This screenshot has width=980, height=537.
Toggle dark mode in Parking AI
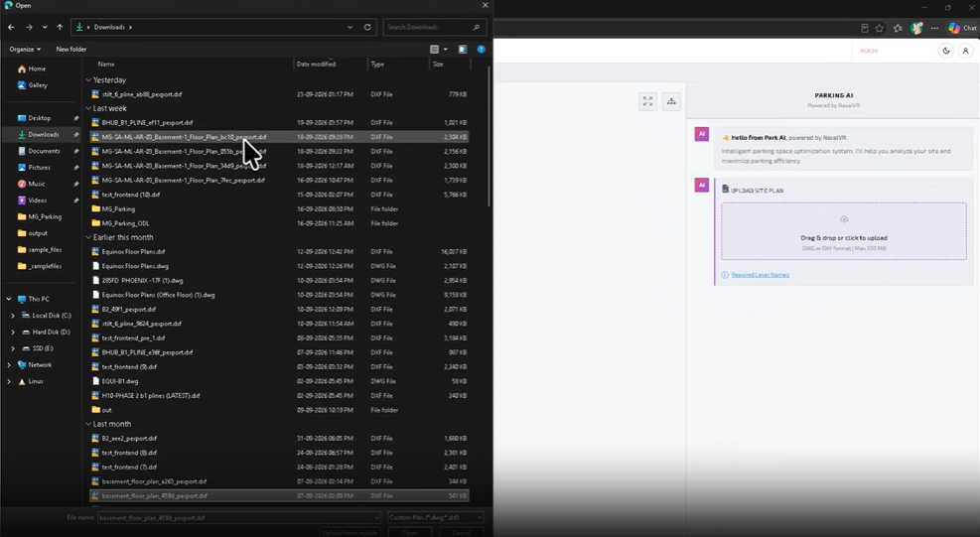pyautogui.click(x=946, y=51)
